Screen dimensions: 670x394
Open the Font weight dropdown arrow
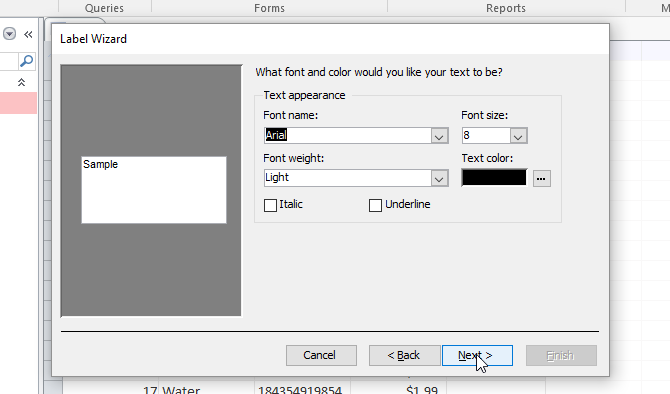[439, 179]
